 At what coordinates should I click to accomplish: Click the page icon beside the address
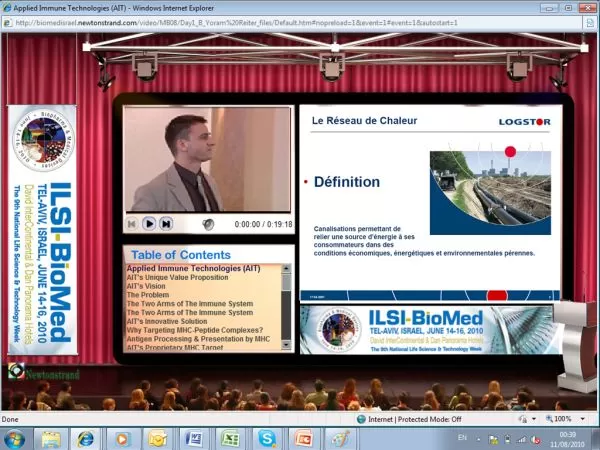point(7,23)
